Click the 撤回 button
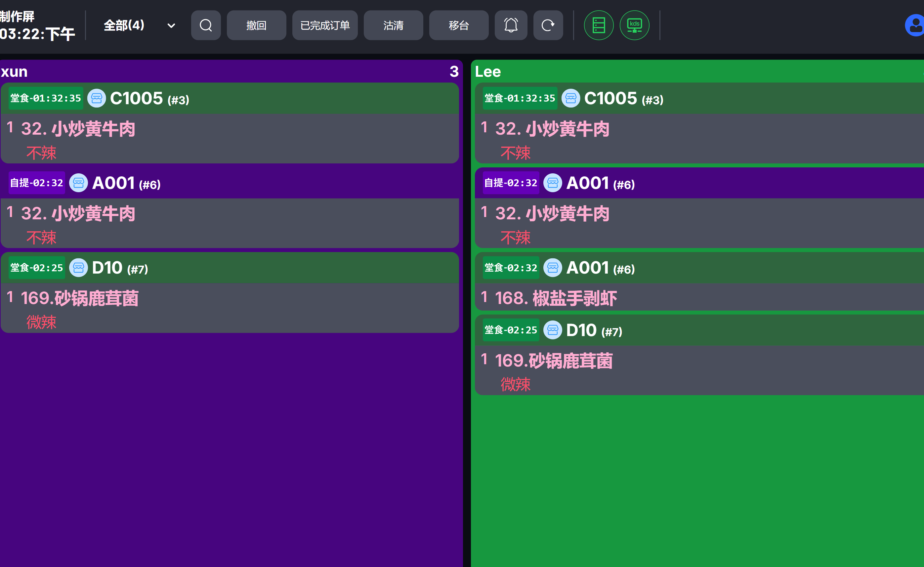 (x=257, y=25)
